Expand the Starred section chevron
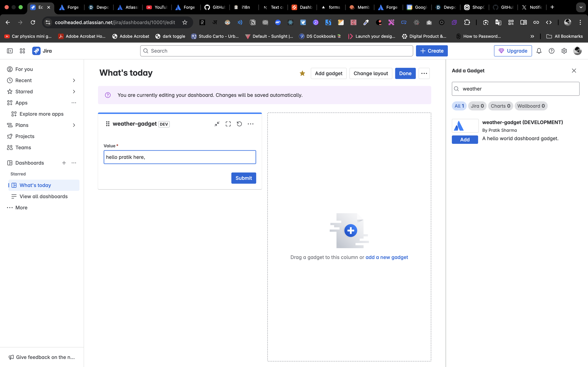The width and height of the screenshot is (588, 367). [74, 92]
